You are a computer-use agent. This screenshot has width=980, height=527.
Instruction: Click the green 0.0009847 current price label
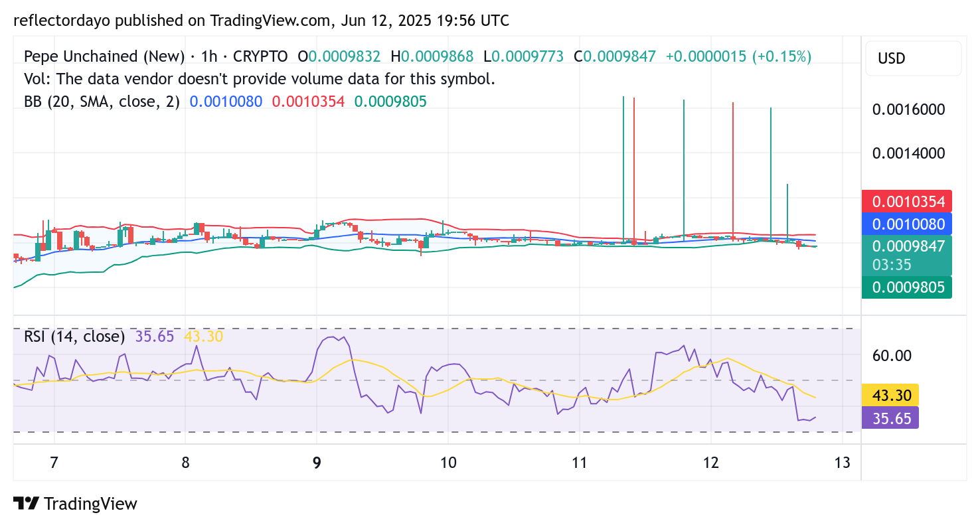coord(907,255)
